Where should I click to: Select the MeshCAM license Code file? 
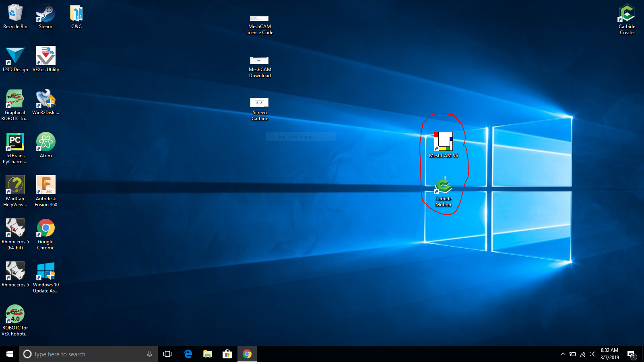260,25
